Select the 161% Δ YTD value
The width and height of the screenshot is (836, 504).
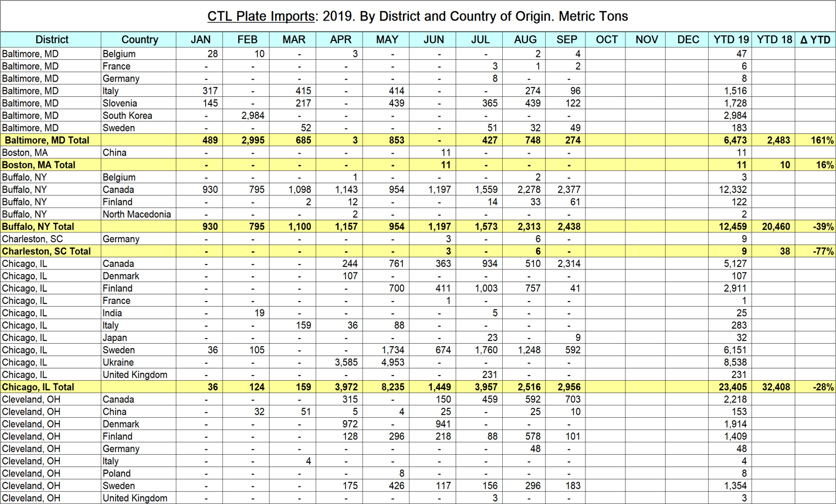coord(822,140)
